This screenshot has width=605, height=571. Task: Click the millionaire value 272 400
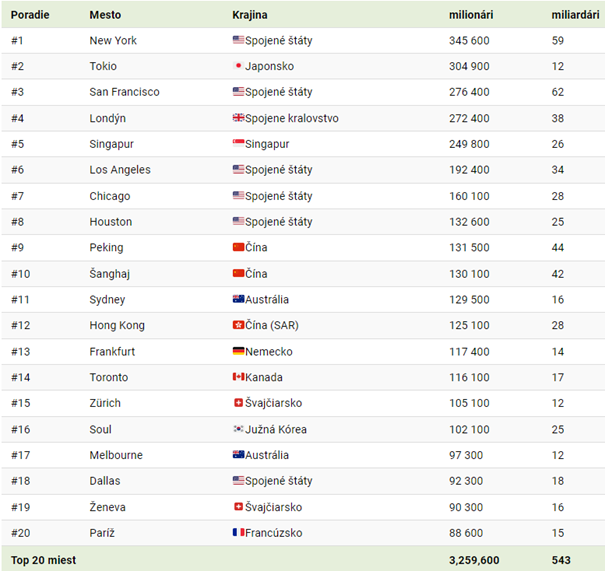point(469,118)
